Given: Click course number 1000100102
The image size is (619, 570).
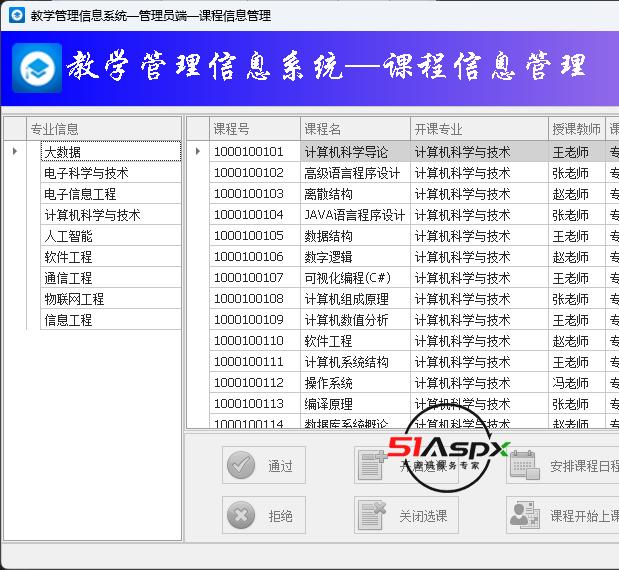Looking at the screenshot, I should pos(255,173).
